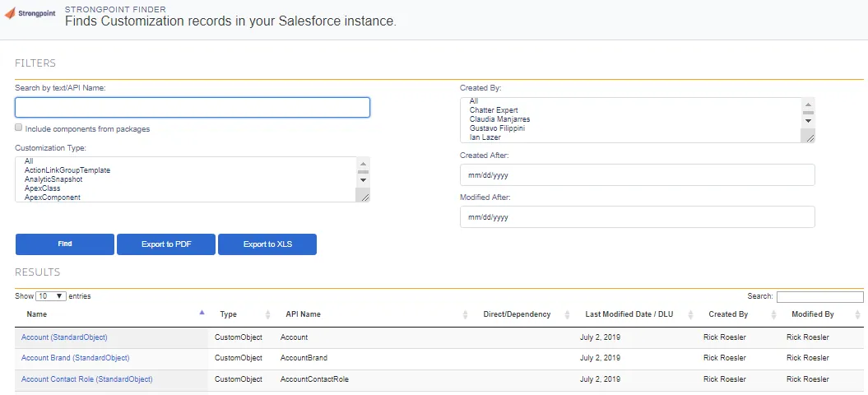Click July 2, 2019 in Account row
The image size is (868, 395).
(x=600, y=337)
